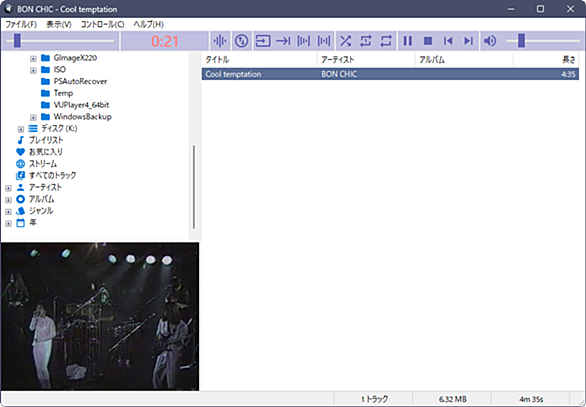
Task: Toggle shuffle (random) playback
Action: pyautogui.click(x=345, y=41)
